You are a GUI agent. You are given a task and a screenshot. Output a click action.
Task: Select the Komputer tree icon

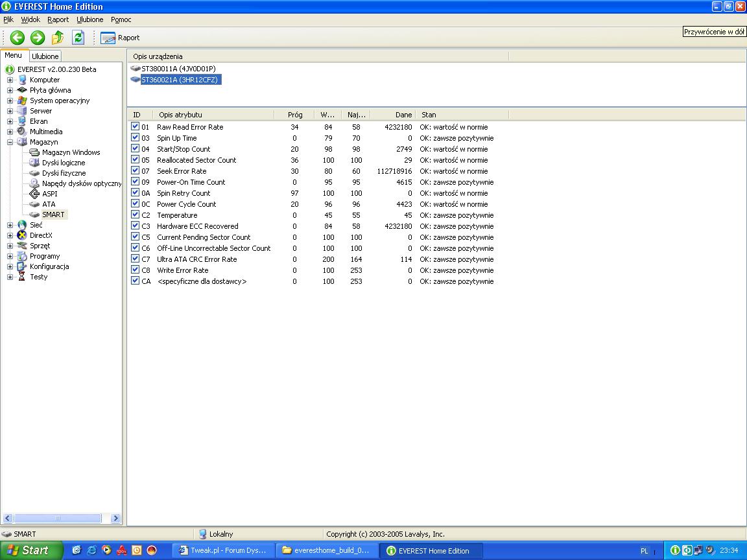(x=22, y=80)
